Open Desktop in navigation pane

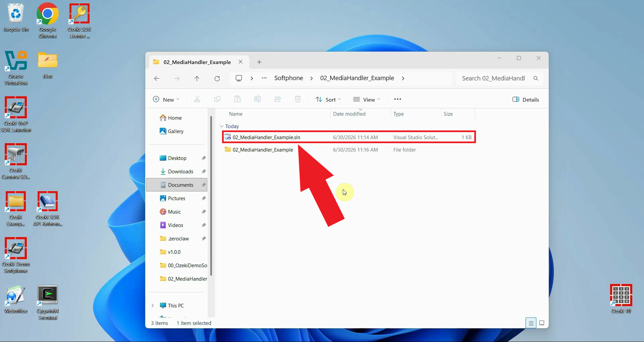(177, 158)
